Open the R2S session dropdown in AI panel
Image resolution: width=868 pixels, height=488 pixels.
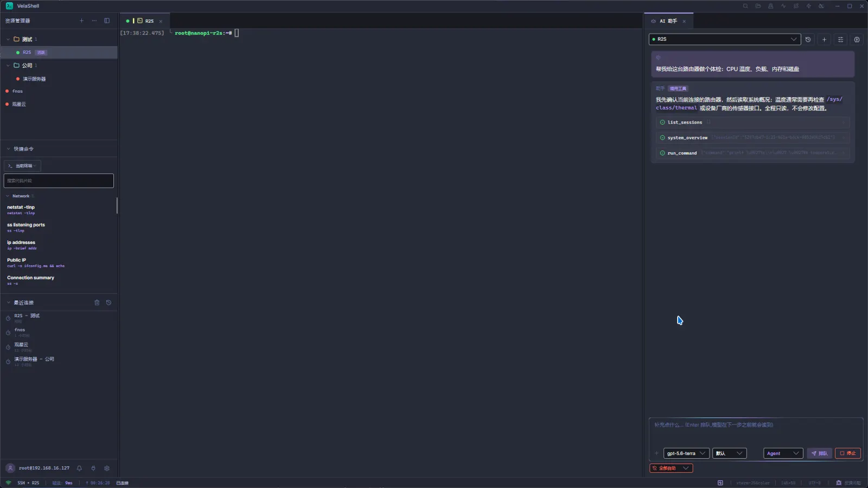coord(725,39)
